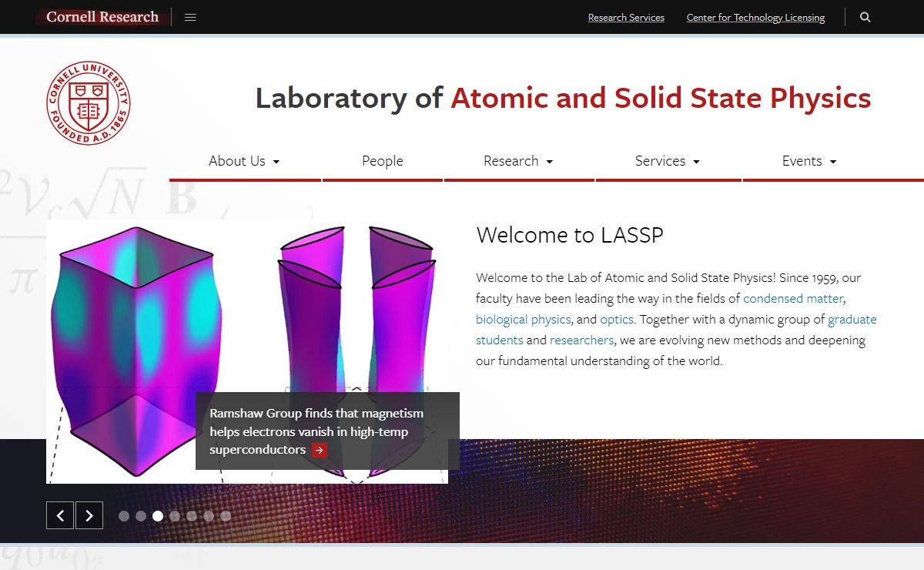Select the seventh carousel dot
This screenshot has height=570, width=924.
pyautogui.click(x=226, y=516)
